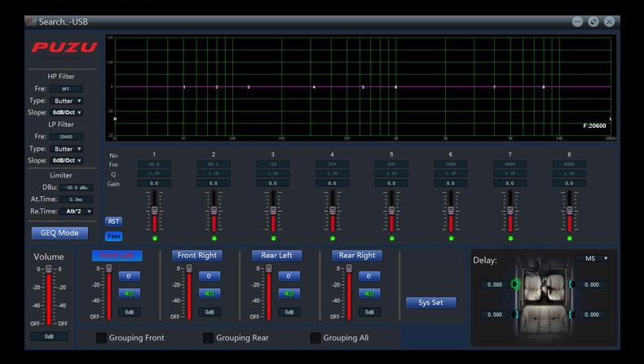Mute the Front Left channel speaker icon
This screenshot has width=644, height=364.
click(130, 294)
